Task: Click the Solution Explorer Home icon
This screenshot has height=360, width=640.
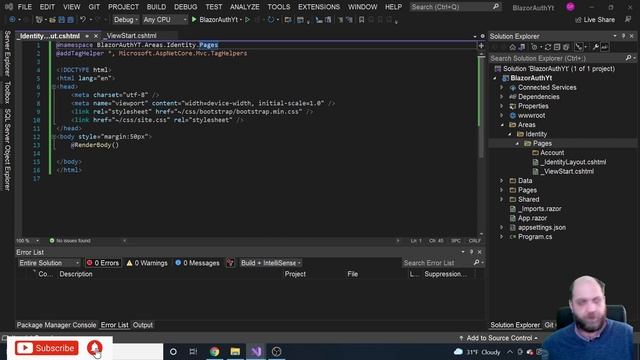Action: (x=512, y=47)
